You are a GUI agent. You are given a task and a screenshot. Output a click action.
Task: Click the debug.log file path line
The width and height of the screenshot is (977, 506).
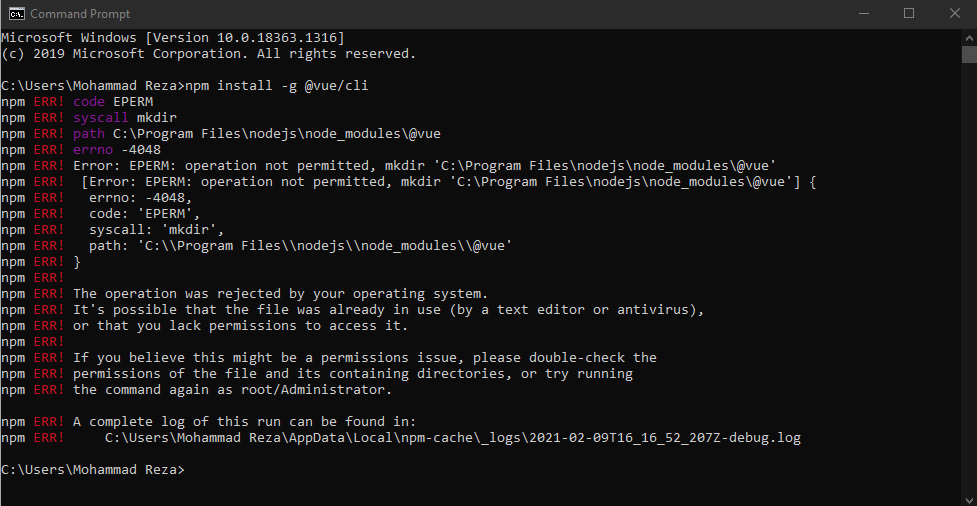pyautogui.click(x=452, y=437)
